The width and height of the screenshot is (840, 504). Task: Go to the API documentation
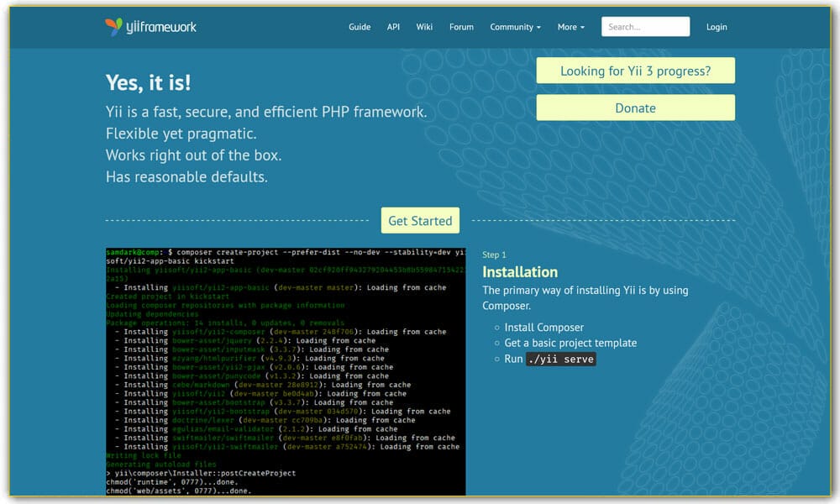pos(393,27)
